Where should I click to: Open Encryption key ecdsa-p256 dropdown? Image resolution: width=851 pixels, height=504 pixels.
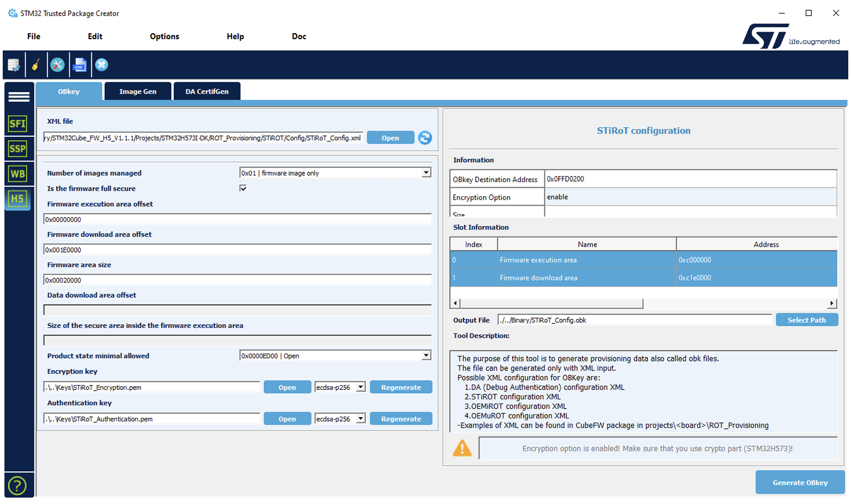(x=361, y=387)
